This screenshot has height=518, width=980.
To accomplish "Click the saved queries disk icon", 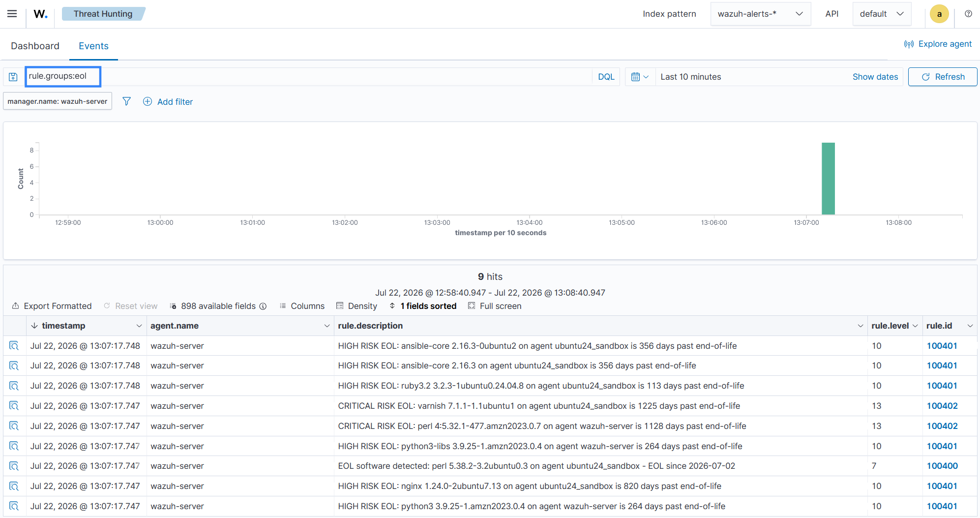I will [x=13, y=77].
